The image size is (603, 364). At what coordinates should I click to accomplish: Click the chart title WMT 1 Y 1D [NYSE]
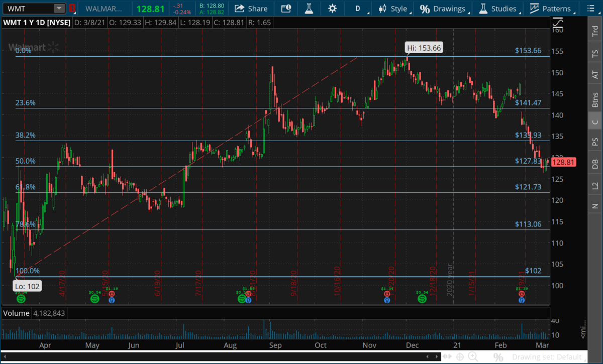(x=36, y=23)
